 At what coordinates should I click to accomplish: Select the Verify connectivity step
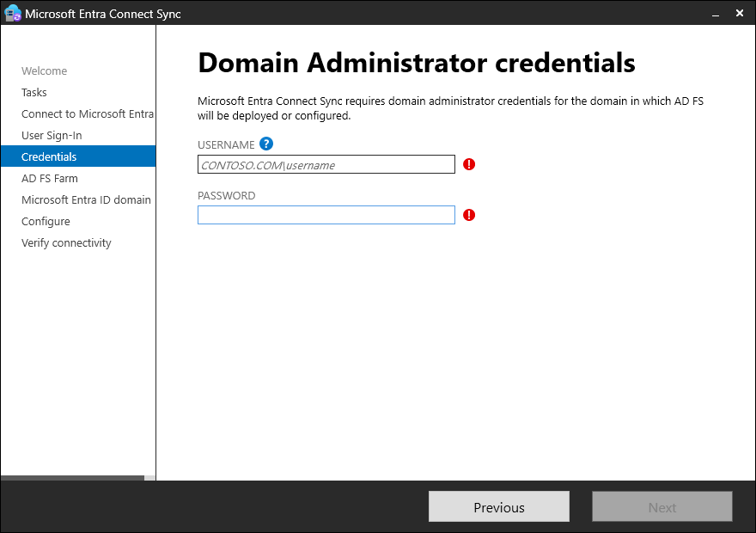(x=66, y=242)
